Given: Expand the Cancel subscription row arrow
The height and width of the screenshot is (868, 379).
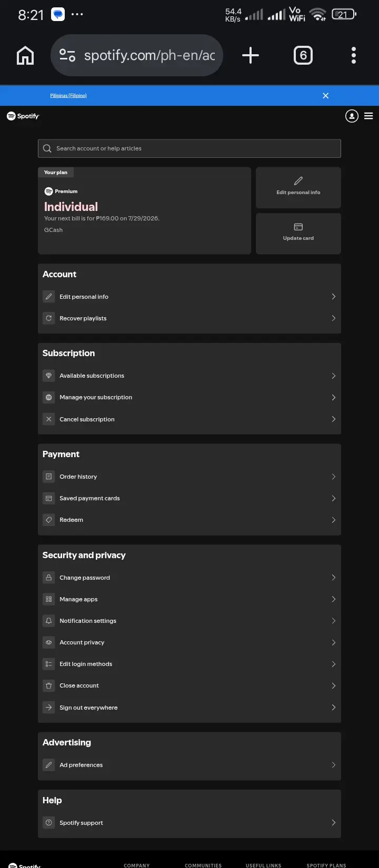Looking at the screenshot, I should [x=333, y=419].
